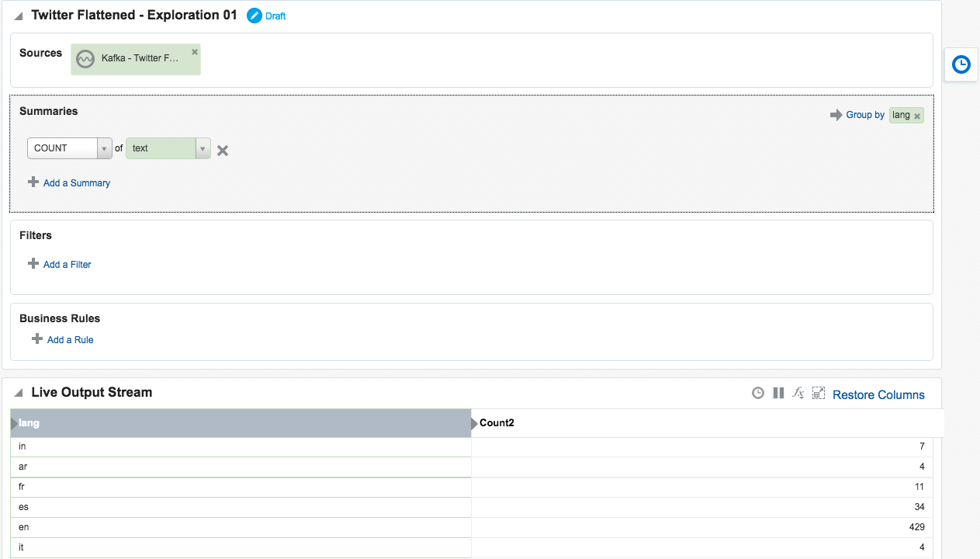Select the Count2 column header
Image resolution: width=980 pixels, height=559 pixels.
click(497, 423)
